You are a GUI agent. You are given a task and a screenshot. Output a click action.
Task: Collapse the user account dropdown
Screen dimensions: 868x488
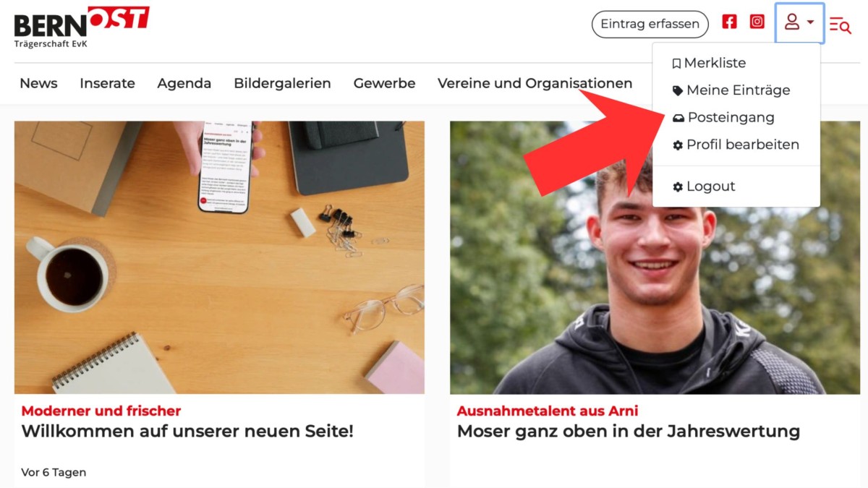(799, 22)
